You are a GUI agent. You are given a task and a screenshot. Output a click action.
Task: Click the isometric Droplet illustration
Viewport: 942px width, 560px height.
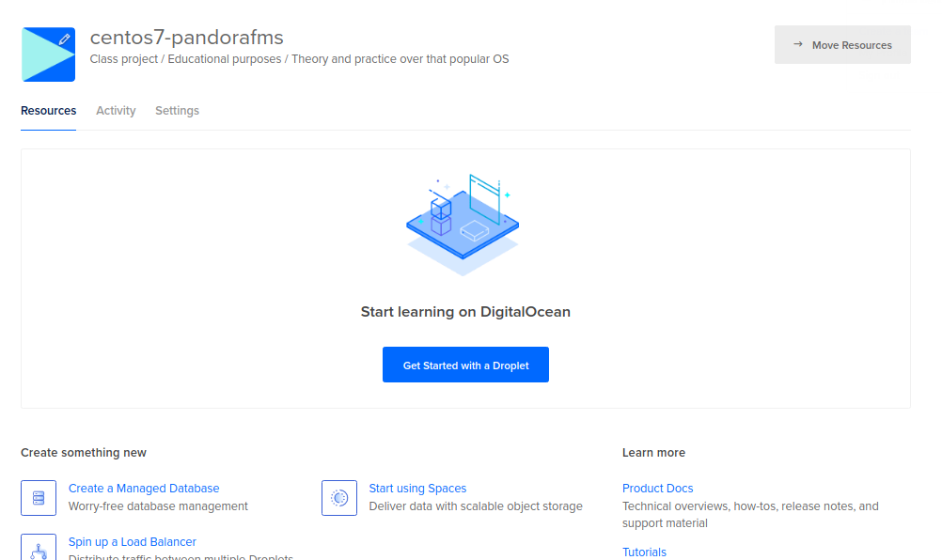pyautogui.click(x=463, y=224)
